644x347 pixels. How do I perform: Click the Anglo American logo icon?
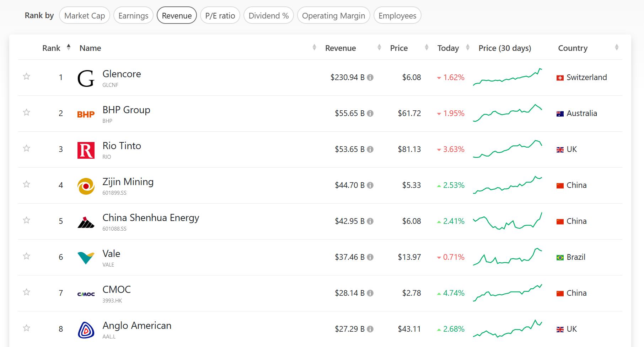click(x=86, y=330)
